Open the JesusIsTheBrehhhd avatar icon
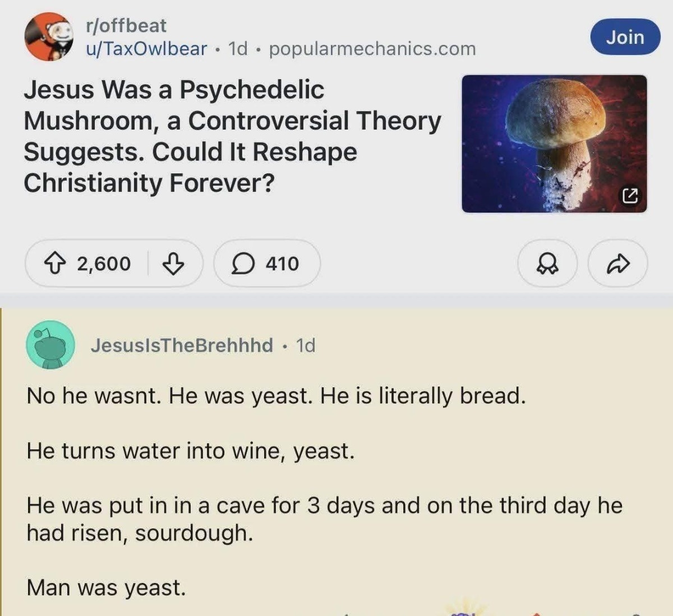This screenshot has width=673, height=616. 50,345
